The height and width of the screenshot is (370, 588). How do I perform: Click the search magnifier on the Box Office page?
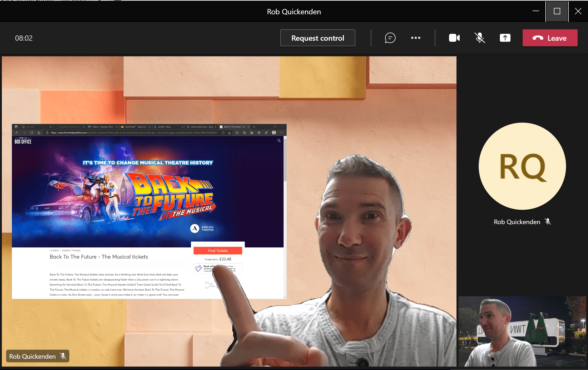(x=279, y=141)
